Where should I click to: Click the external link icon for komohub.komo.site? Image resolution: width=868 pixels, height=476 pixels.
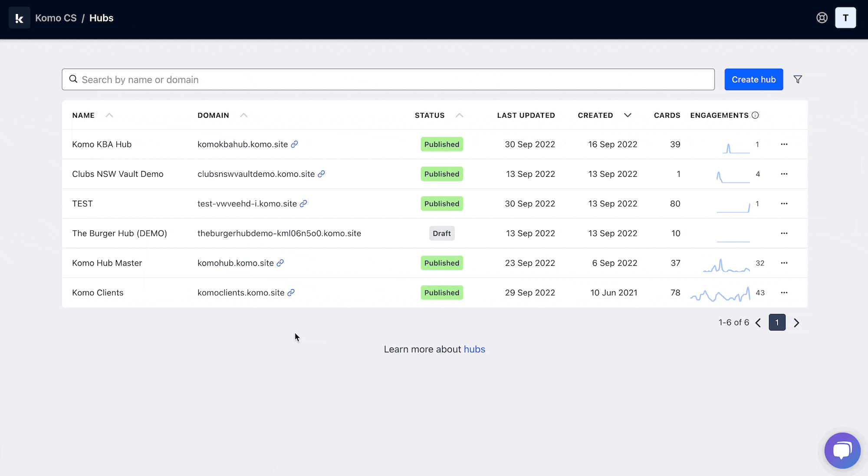[280, 263]
